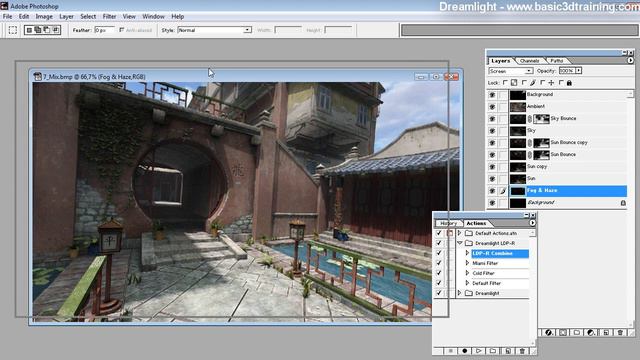The height and width of the screenshot is (360, 640).
Task: Toggle checkmark for Cold Filter action
Action: pos(439,273)
